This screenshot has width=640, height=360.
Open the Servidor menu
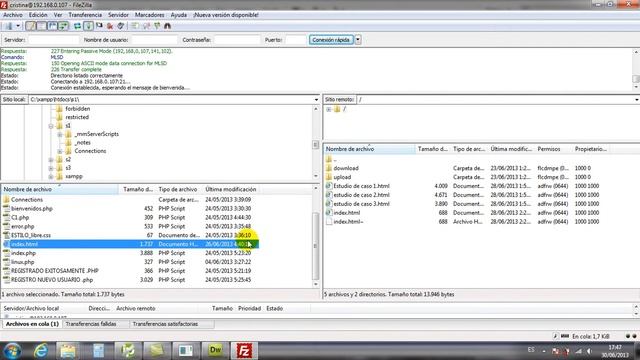pos(118,15)
